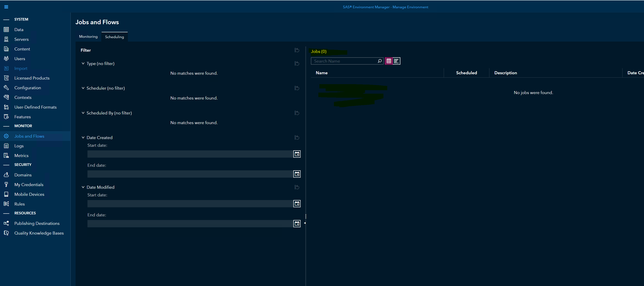Select the Metrics icon in the sidebar

pyautogui.click(x=6, y=155)
